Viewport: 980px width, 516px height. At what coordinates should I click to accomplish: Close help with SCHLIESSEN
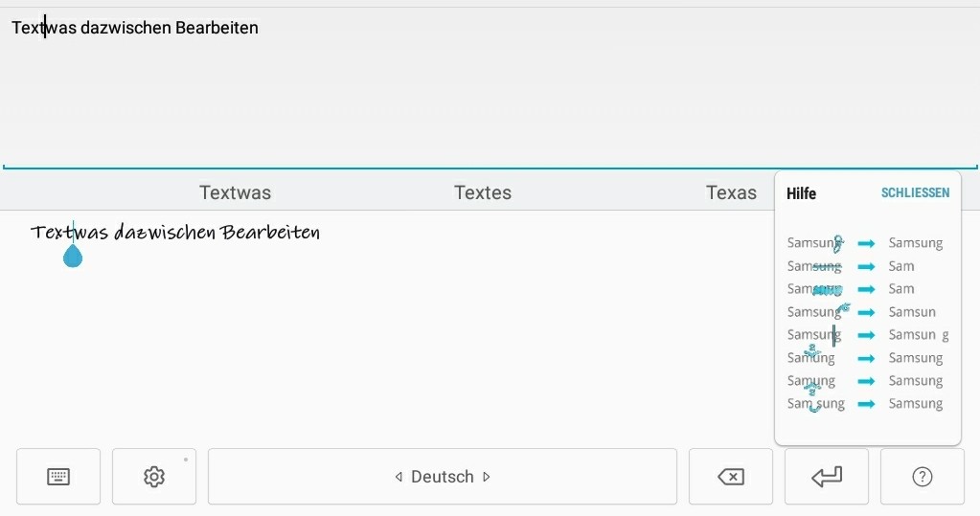pyautogui.click(x=915, y=193)
